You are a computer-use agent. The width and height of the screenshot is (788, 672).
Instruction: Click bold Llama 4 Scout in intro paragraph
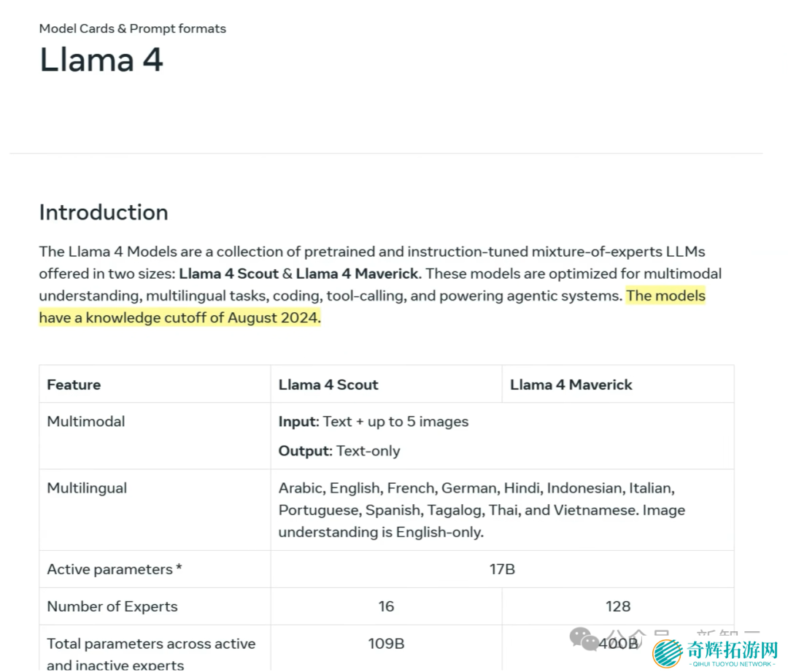click(228, 274)
